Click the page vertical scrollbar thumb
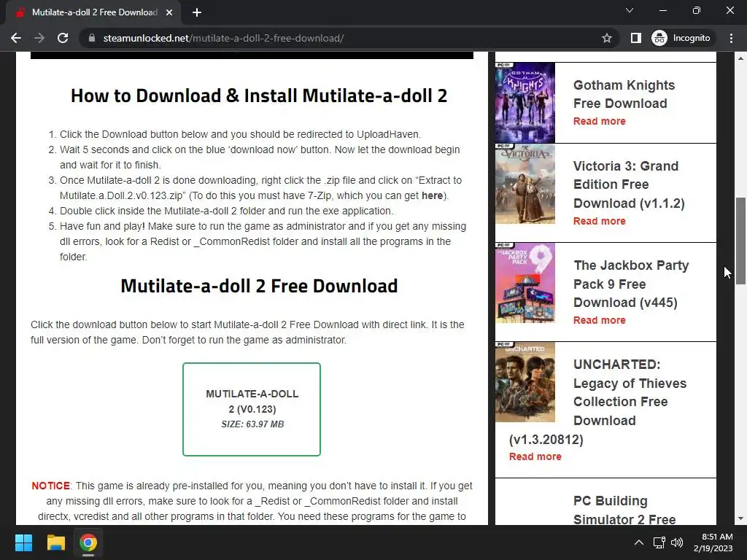Viewport: 747px width, 560px height. [740, 241]
